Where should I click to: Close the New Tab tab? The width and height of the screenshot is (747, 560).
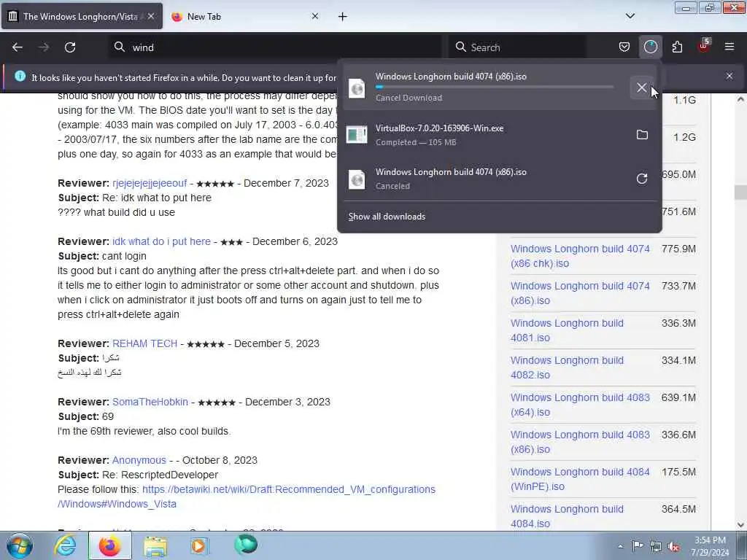click(315, 16)
